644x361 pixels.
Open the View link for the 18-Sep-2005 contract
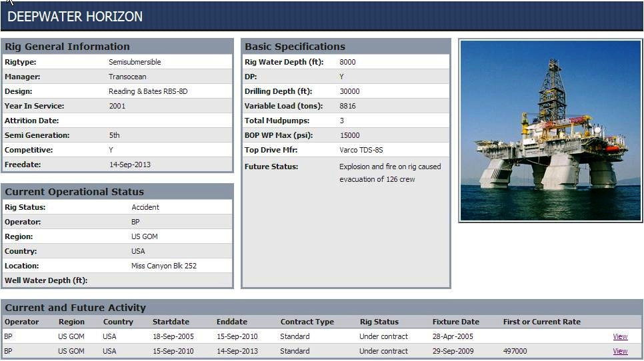pos(620,336)
